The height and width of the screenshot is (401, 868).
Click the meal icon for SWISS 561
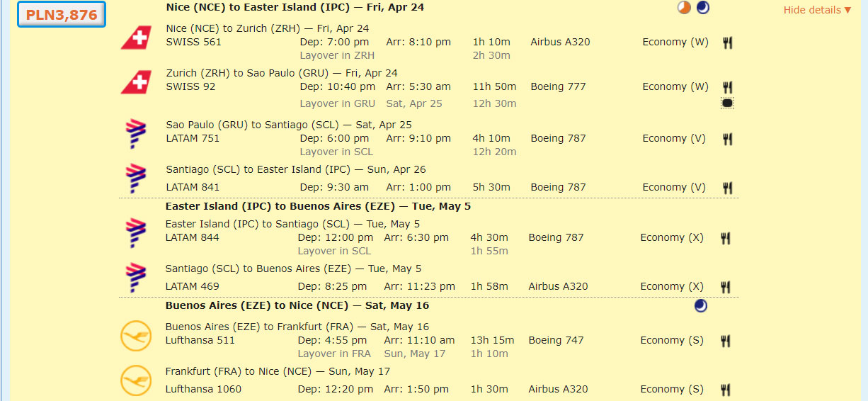(727, 43)
